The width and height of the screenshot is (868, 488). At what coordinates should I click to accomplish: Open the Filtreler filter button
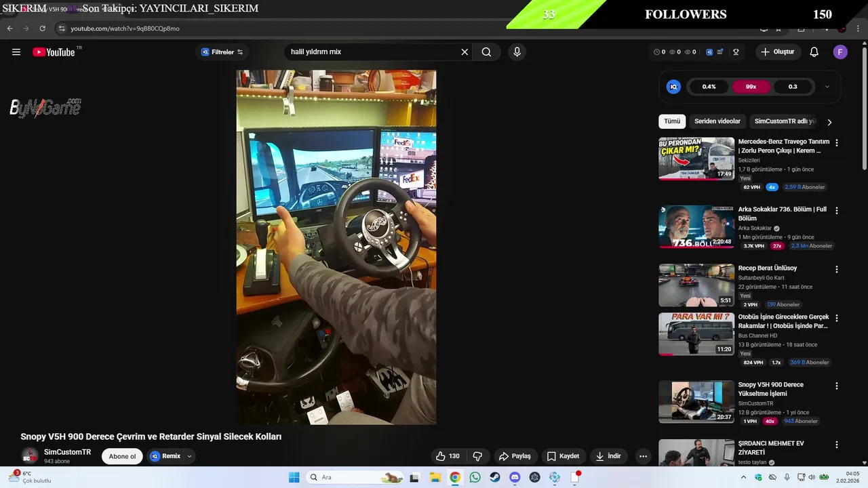point(222,52)
